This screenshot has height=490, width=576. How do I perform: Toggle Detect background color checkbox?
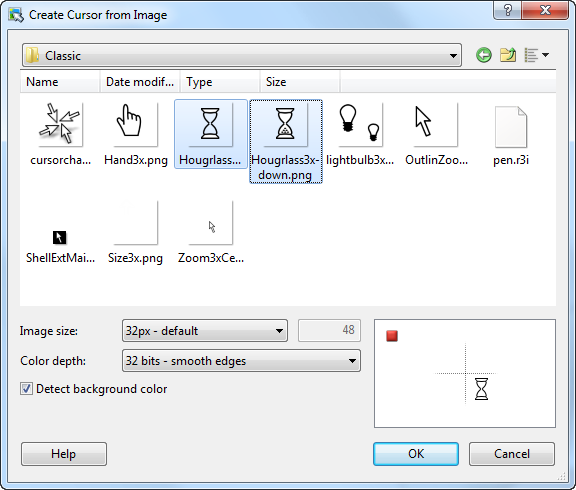tap(26, 389)
